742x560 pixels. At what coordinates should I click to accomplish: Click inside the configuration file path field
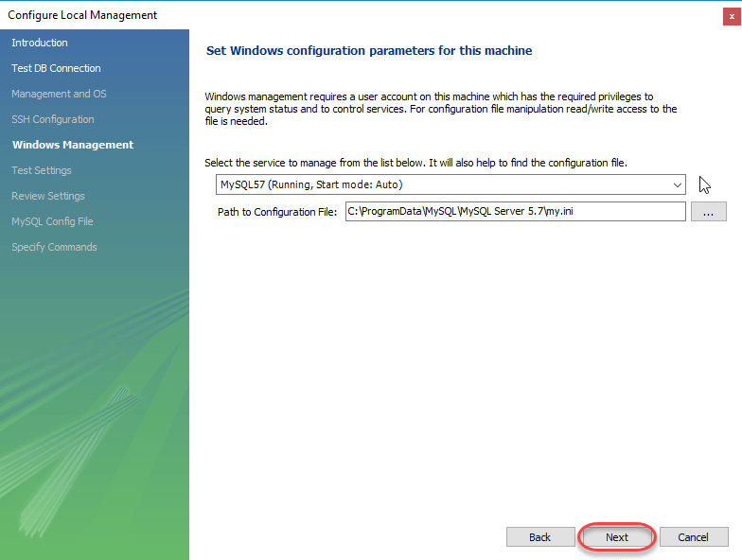coord(514,211)
